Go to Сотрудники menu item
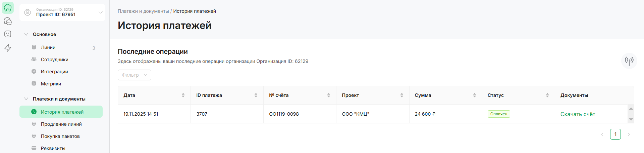 click(x=54, y=60)
